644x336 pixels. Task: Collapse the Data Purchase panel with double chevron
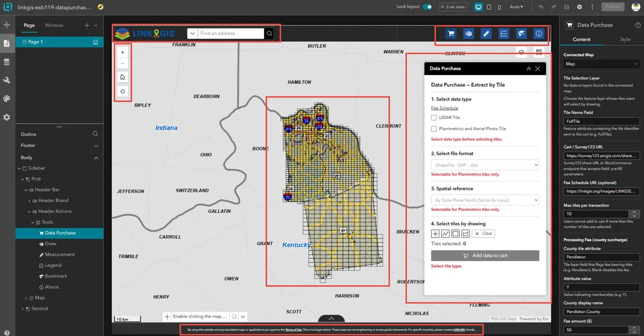[529, 69]
